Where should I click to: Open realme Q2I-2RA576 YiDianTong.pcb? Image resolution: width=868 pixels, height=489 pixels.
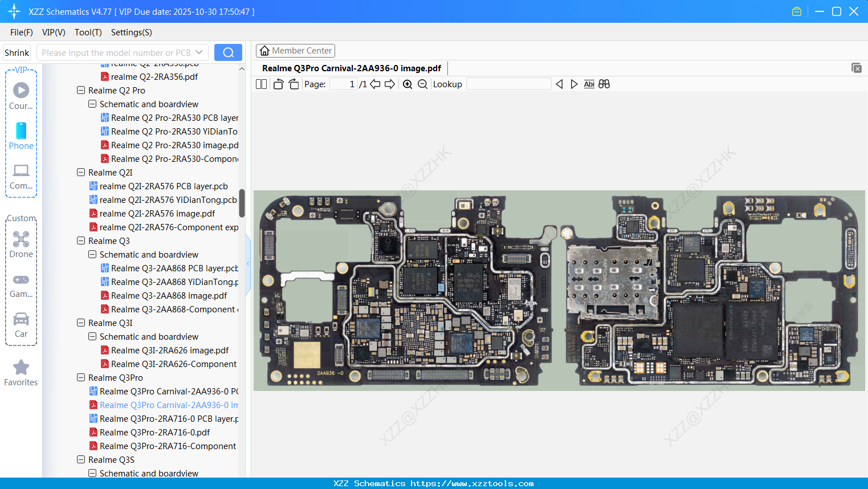[x=163, y=200]
